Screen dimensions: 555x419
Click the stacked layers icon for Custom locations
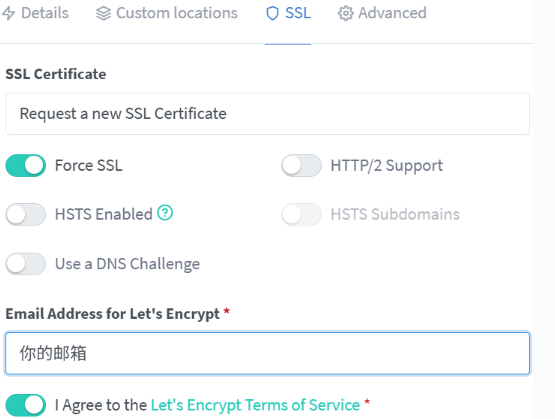(103, 13)
